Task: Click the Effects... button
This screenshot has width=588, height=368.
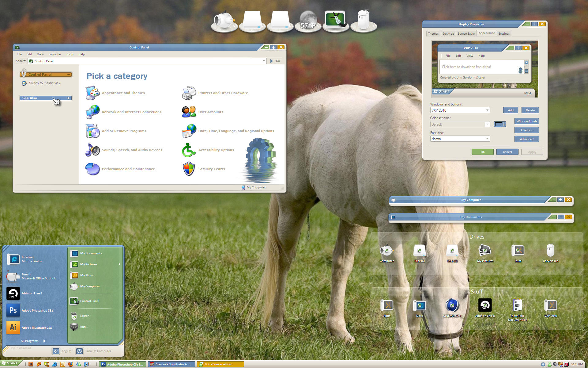Action: 527,130
